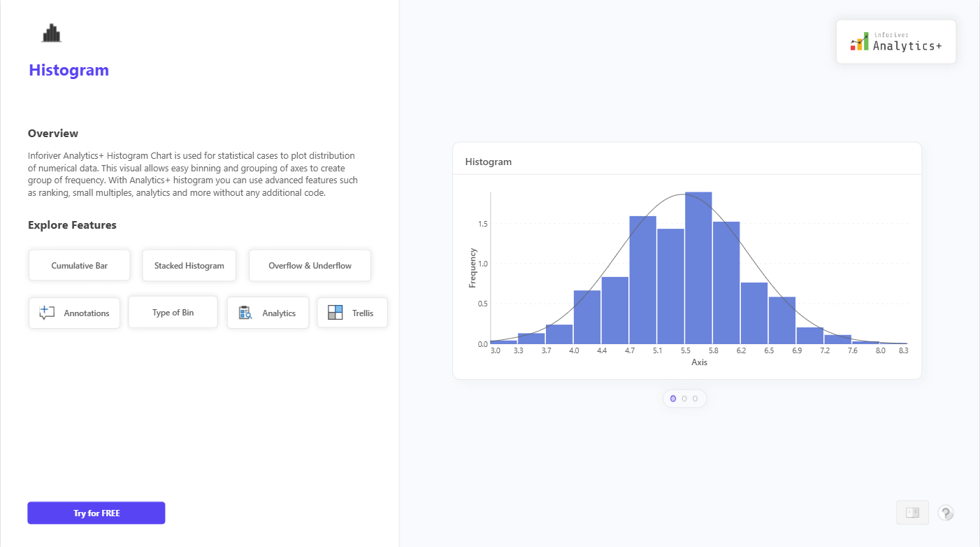
Task: Switch to the second carousel slide dot
Action: [684, 399]
